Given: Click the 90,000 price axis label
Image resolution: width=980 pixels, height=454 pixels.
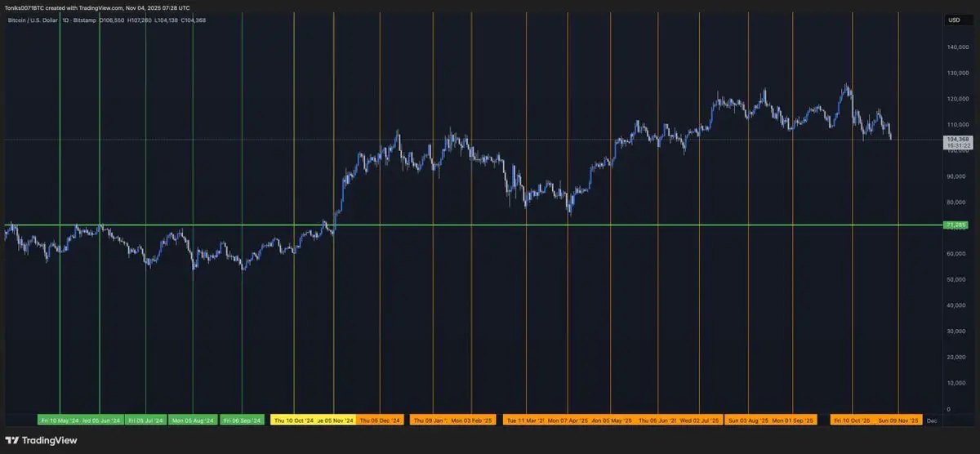Looking at the screenshot, I should tap(957, 176).
